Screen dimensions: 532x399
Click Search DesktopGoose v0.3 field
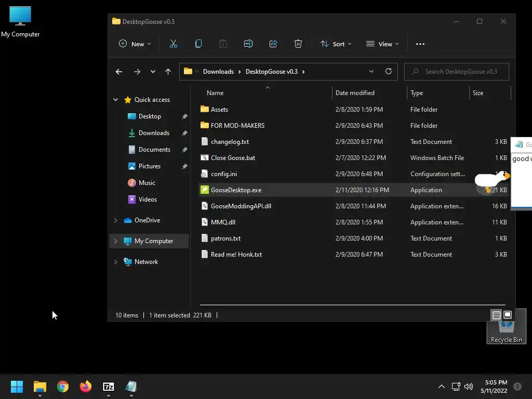click(x=456, y=72)
